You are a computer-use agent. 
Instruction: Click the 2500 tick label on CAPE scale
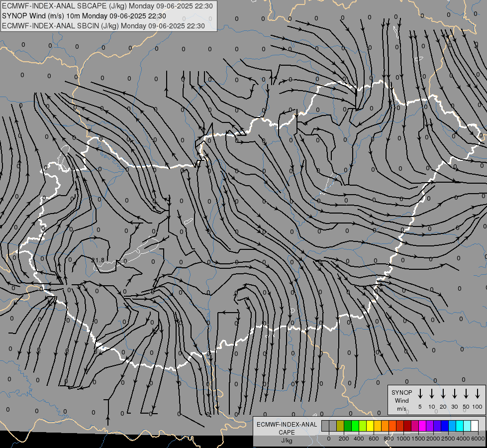pyautogui.click(x=448, y=439)
